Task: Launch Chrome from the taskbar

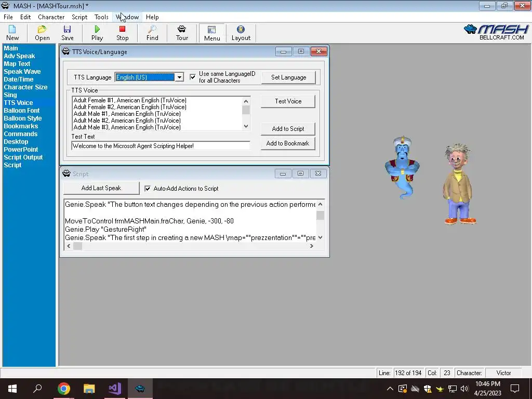Action: pos(63,389)
